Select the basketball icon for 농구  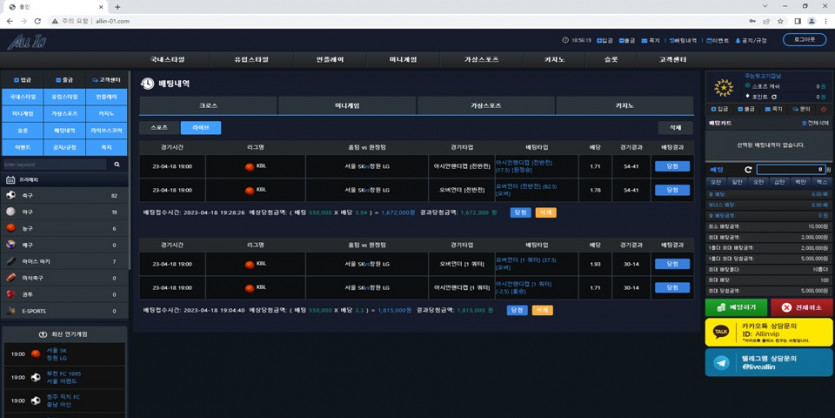[11, 229]
